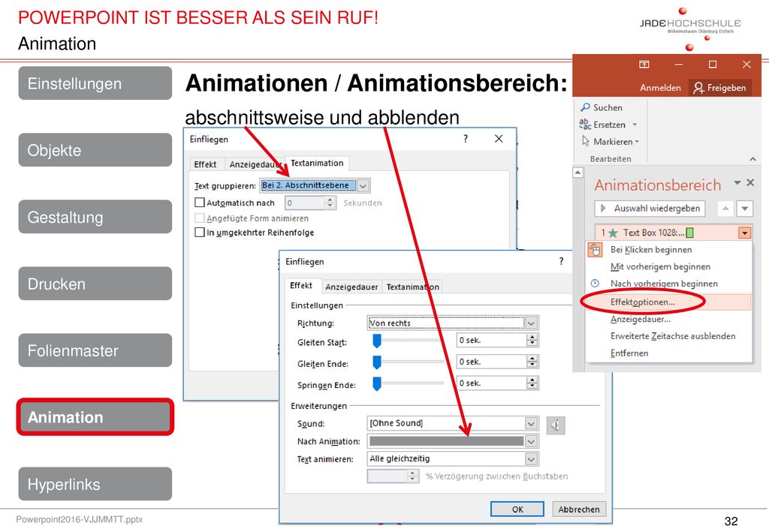Select the active Textanimation tab above Text gruppieren

(317, 163)
